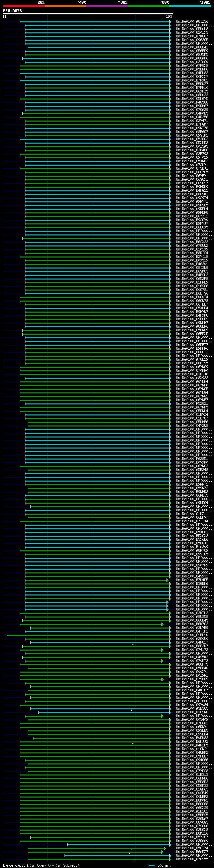The width and height of the screenshot is (214, 868).
Task: Click the cyan ~100% identity legend segment
Action: point(190,6)
